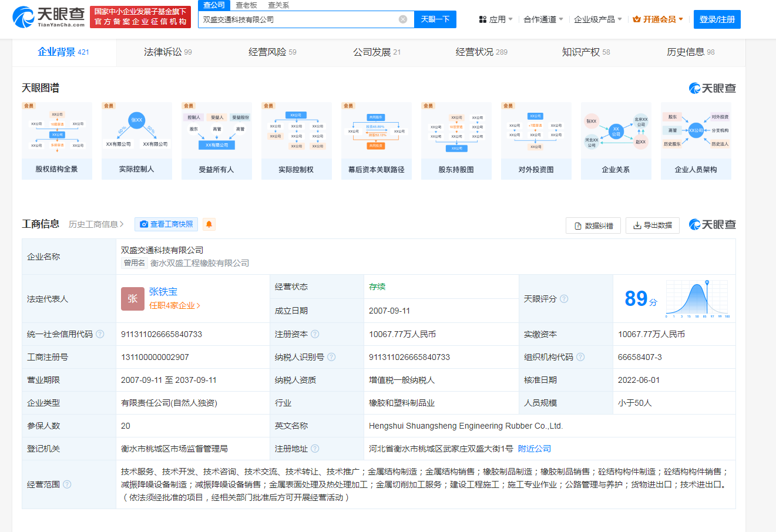Click the 导出数据 button
The image size is (776, 532).
click(x=653, y=225)
